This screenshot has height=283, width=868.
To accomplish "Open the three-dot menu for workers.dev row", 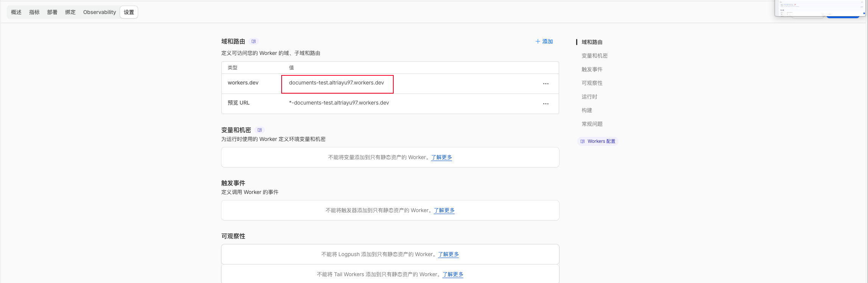I will click(545, 84).
